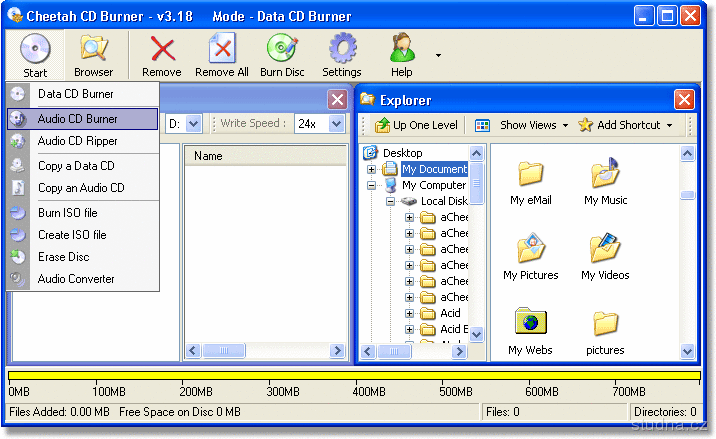Click Up One Level button
This screenshot has height=439, width=716.
tap(416, 125)
